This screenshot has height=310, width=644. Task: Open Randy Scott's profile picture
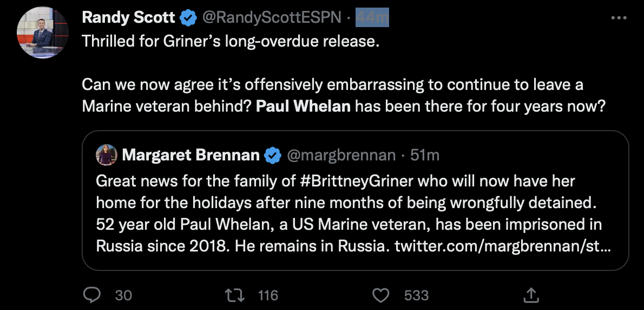point(43,33)
